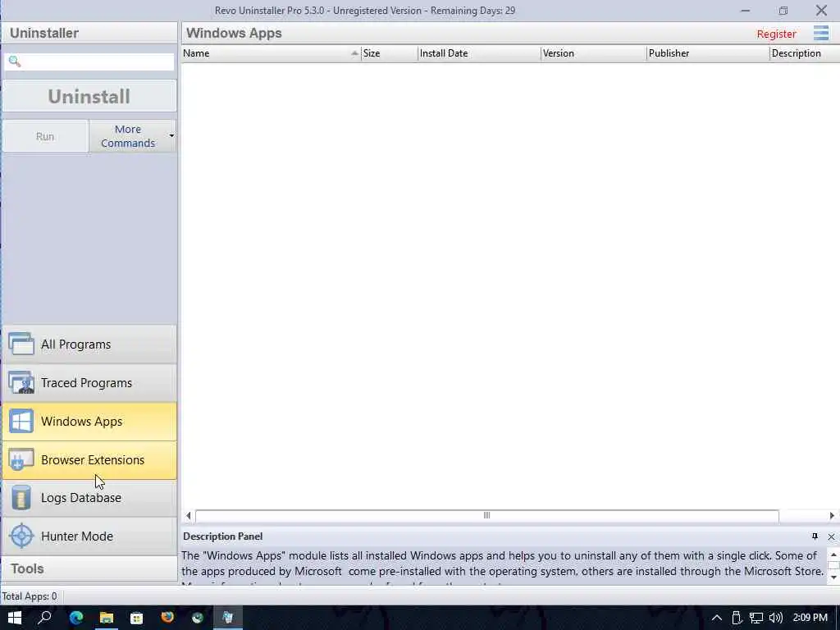Click the network tray icon

(x=756, y=619)
